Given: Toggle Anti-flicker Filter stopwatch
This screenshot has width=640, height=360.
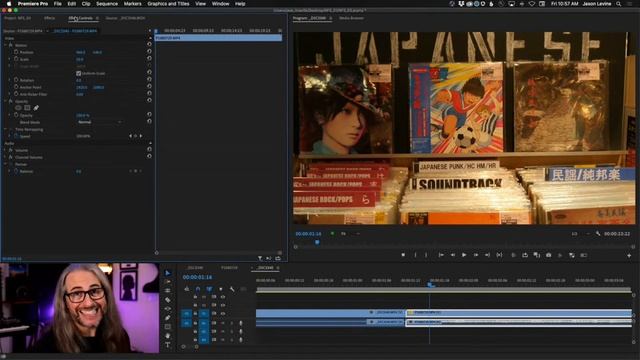Looking at the screenshot, I should tap(16, 94).
